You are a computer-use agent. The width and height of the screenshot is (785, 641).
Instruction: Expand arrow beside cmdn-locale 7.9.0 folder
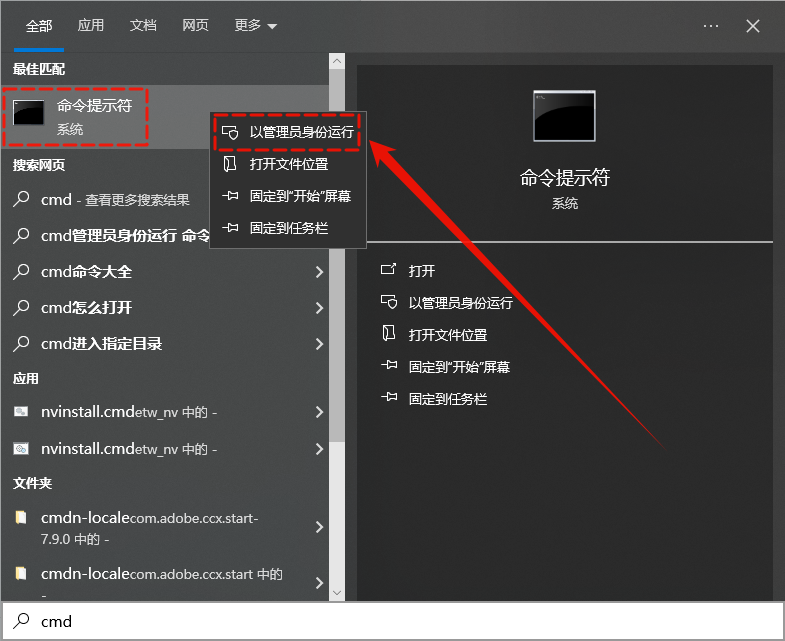click(319, 527)
